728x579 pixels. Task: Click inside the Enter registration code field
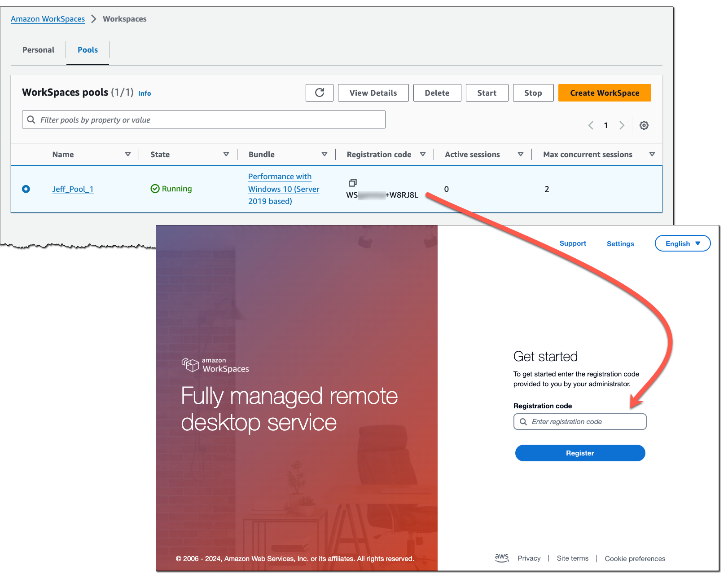[x=583, y=421]
